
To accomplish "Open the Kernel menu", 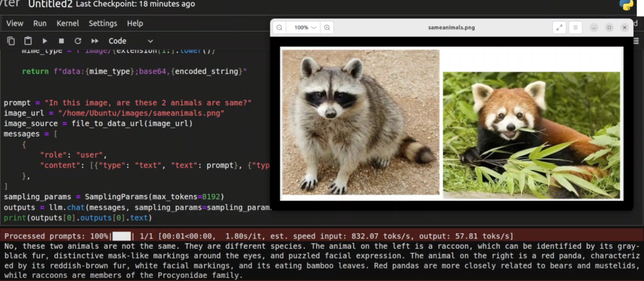I will pyautogui.click(x=67, y=23).
